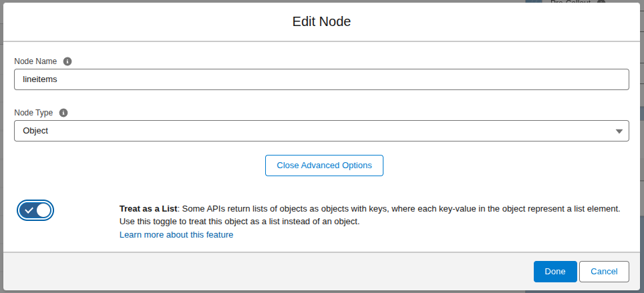Expand the Node Type combo box
This screenshot has width=644, height=293.
[x=321, y=131]
